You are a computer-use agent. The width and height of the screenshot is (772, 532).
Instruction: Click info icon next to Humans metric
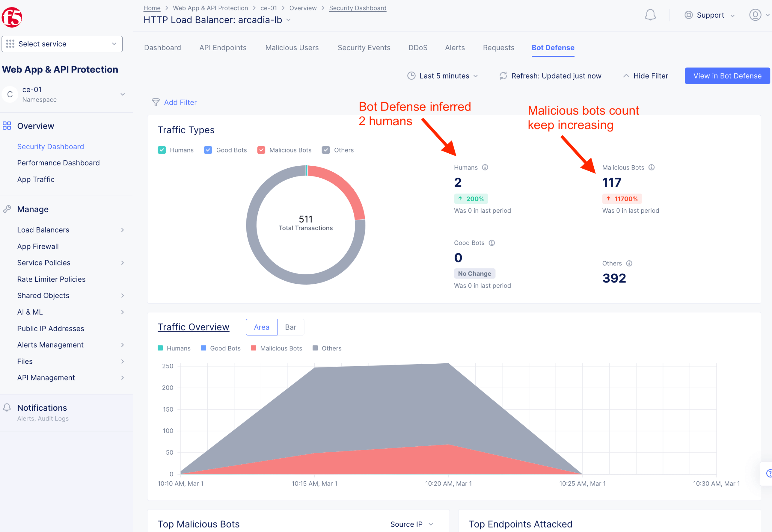[485, 167]
